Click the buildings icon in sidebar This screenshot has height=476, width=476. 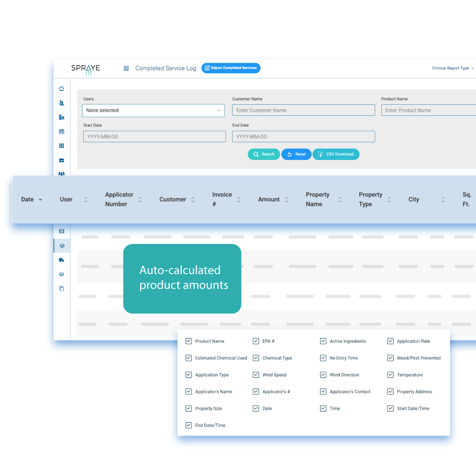coord(61,117)
